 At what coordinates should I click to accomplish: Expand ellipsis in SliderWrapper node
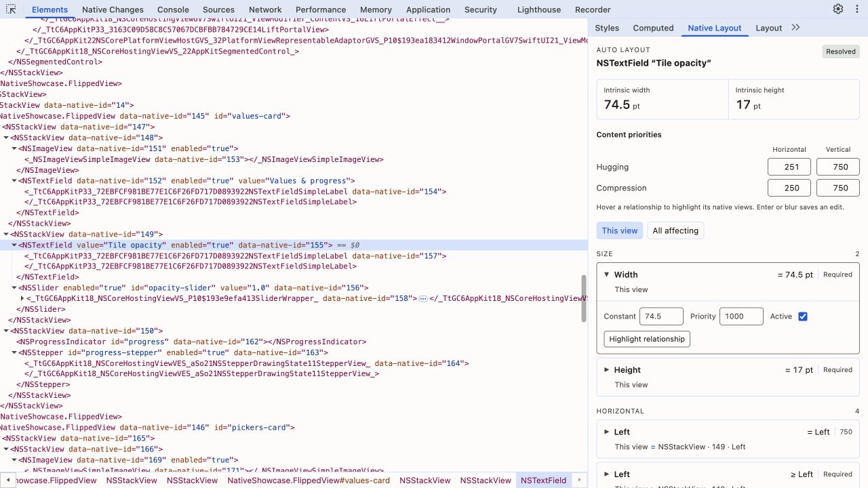point(423,299)
